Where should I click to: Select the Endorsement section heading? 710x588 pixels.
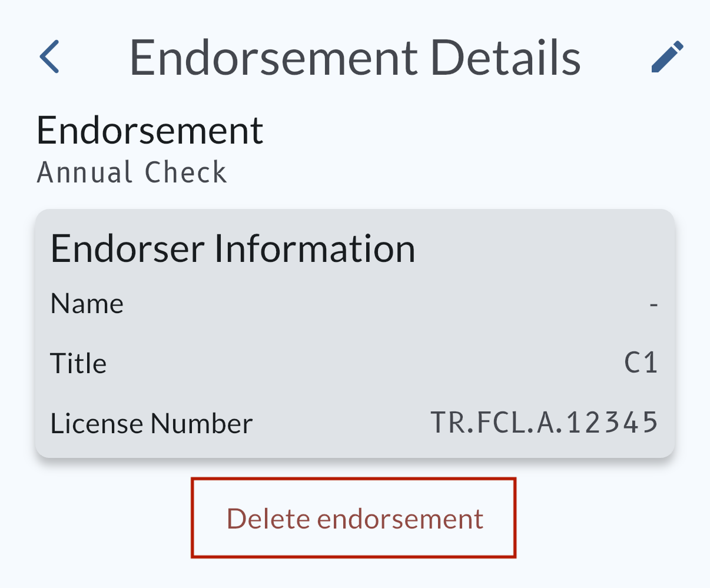pos(150,131)
